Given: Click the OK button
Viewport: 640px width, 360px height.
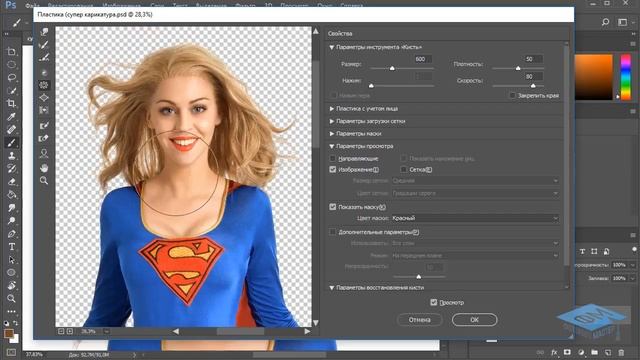Looking at the screenshot, I should [x=474, y=320].
